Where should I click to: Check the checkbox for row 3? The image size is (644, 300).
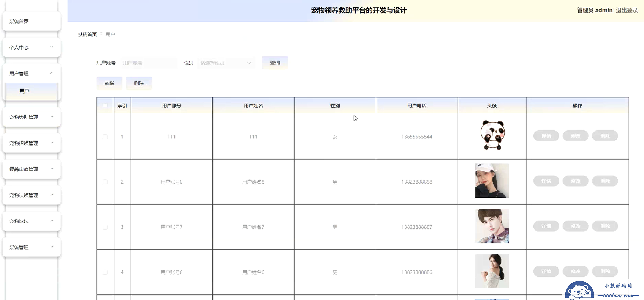(x=105, y=227)
